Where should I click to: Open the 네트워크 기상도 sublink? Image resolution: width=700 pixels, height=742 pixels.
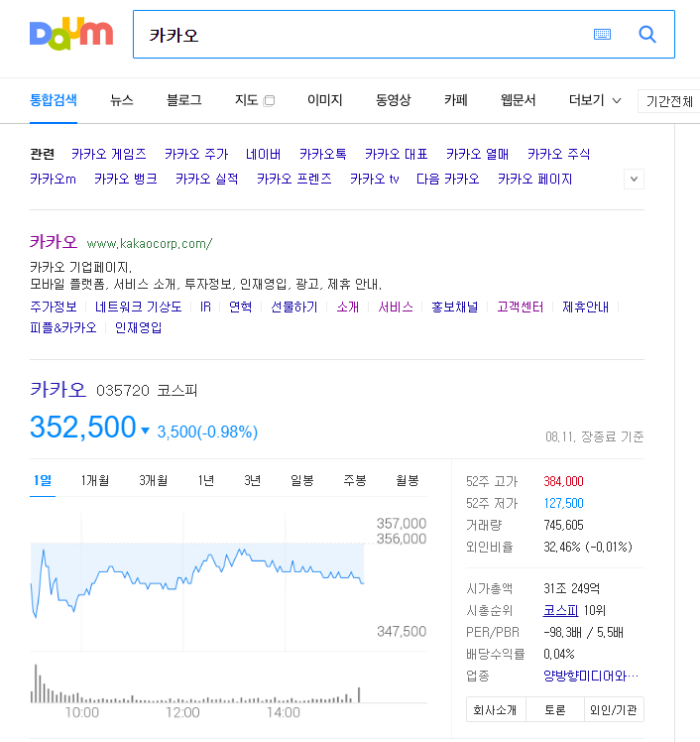click(x=138, y=307)
